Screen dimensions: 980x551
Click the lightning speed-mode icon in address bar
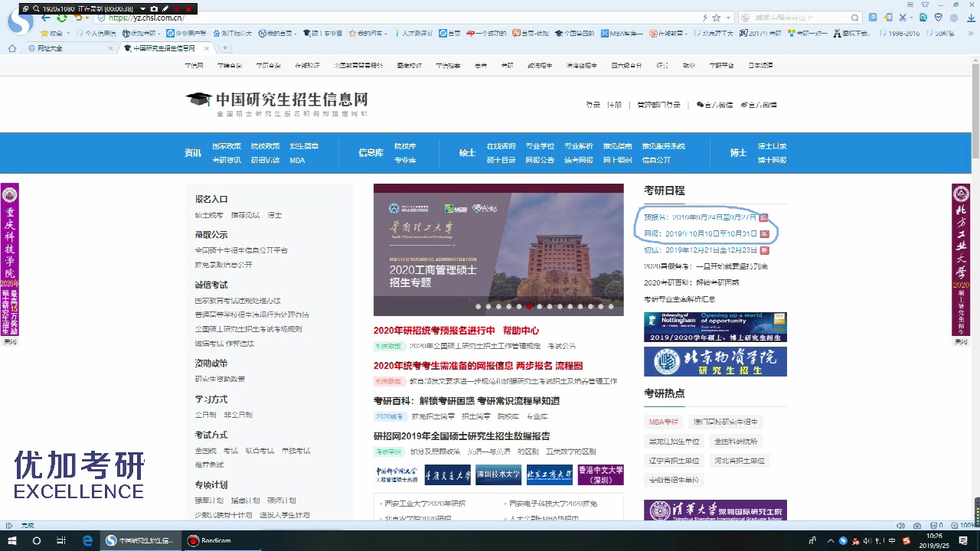[704, 18]
